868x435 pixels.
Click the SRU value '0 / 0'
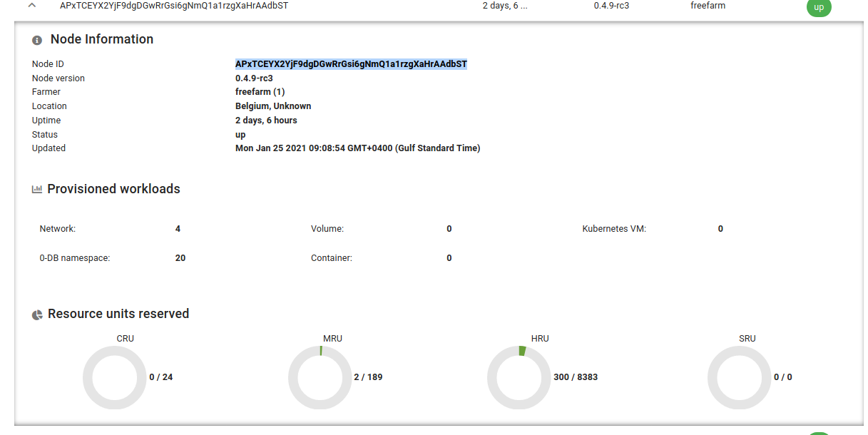[783, 377]
